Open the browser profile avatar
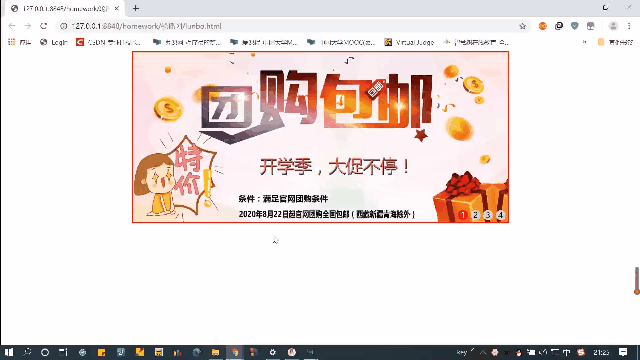640x360 pixels. [x=613, y=26]
